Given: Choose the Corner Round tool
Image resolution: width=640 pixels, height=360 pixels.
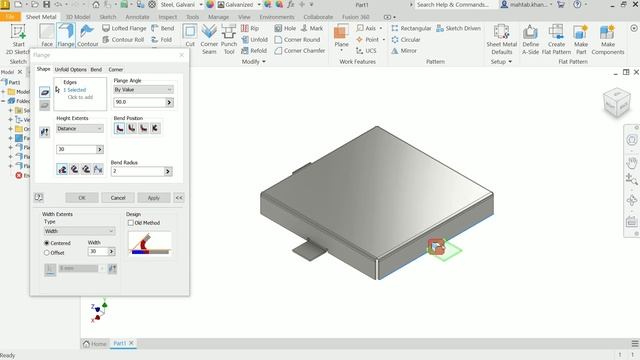Looking at the screenshot, I should click(x=297, y=40).
